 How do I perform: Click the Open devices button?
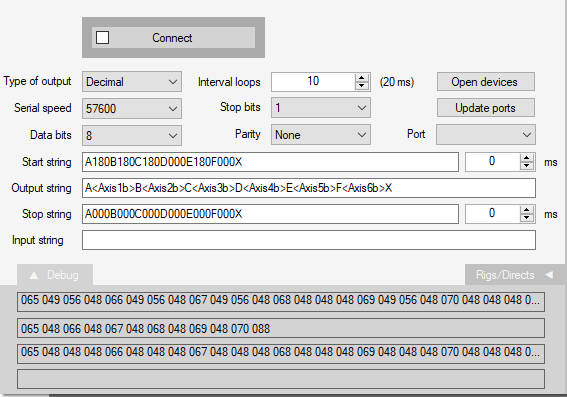[x=486, y=82]
